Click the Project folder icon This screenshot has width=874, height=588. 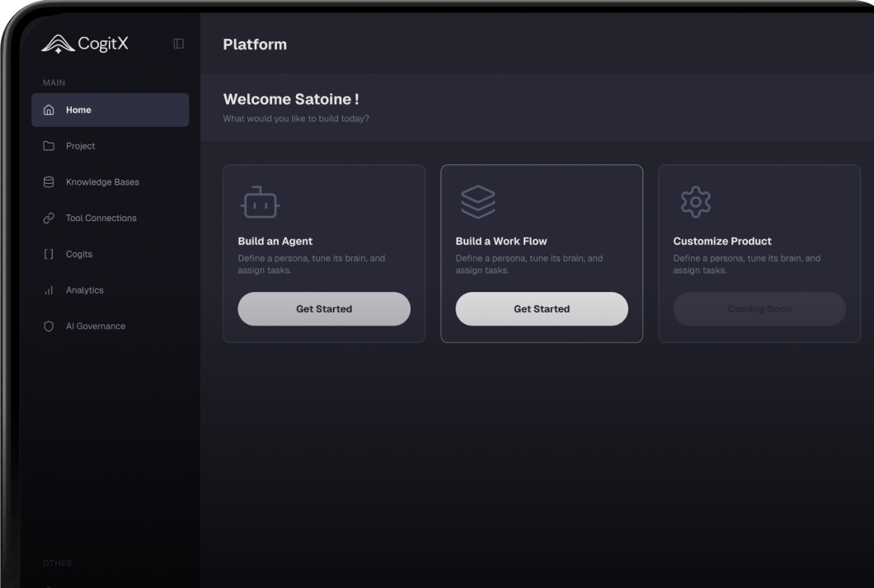49,146
